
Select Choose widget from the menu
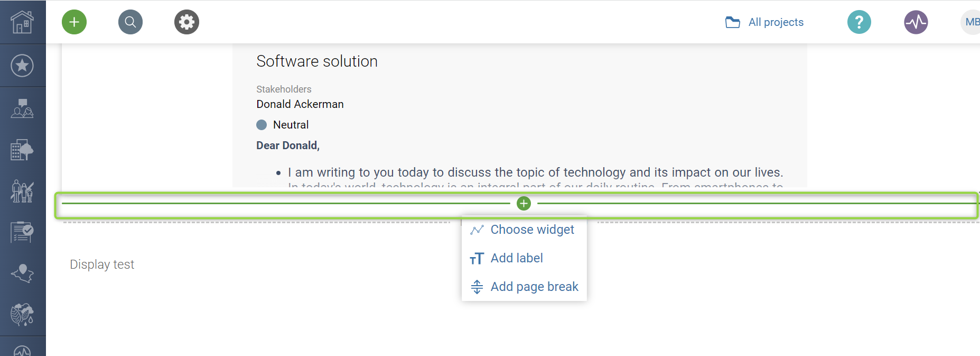point(532,230)
